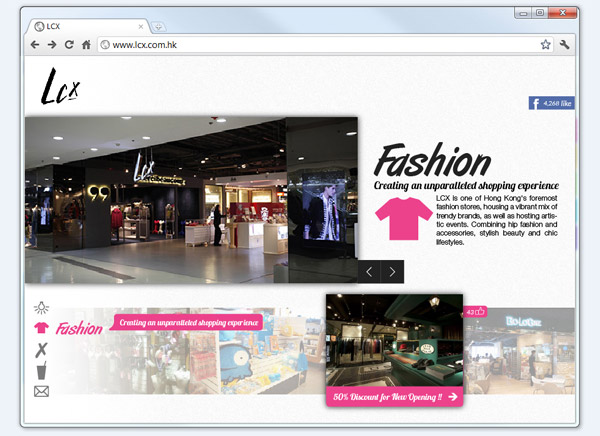
Task: Click the large Fashion heading
Action: click(432, 160)
